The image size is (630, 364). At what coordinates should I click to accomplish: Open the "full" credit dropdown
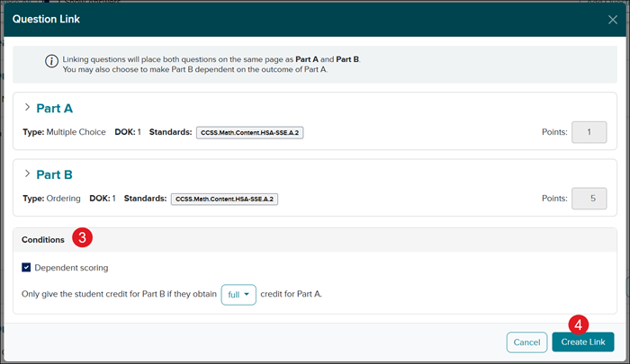(x=238, y=294)
